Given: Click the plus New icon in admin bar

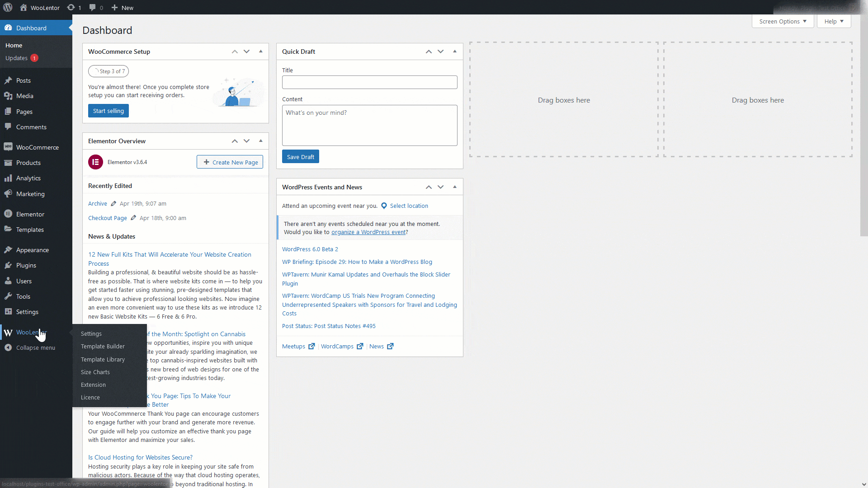Looking at the screenshot, I should coord(114,7).
